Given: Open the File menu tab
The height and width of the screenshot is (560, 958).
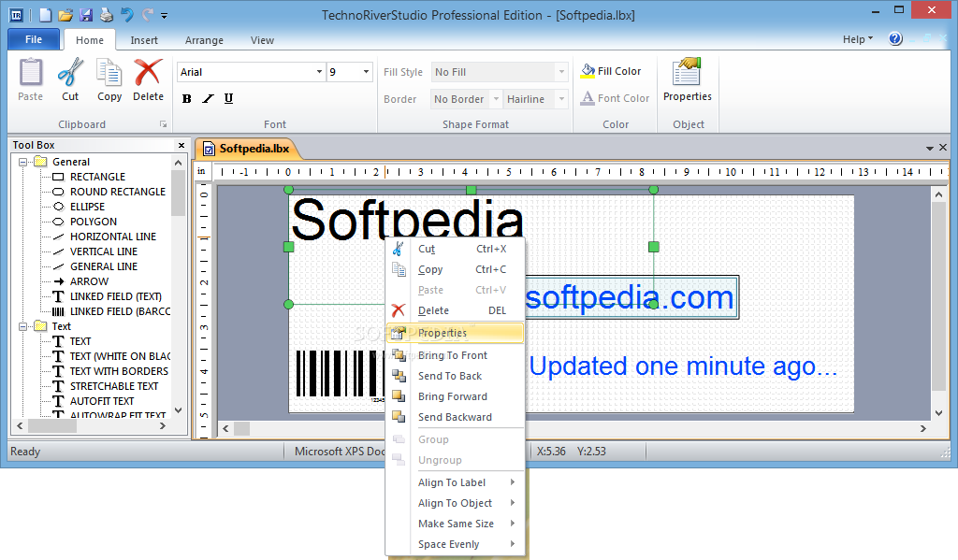Looking at the screenshot, I should (34, 39).
